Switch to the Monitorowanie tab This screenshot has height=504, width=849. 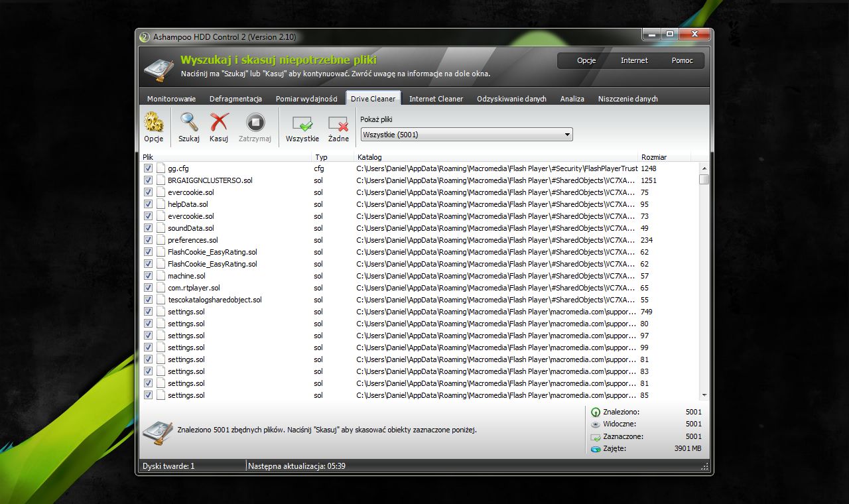coord(171,99)
